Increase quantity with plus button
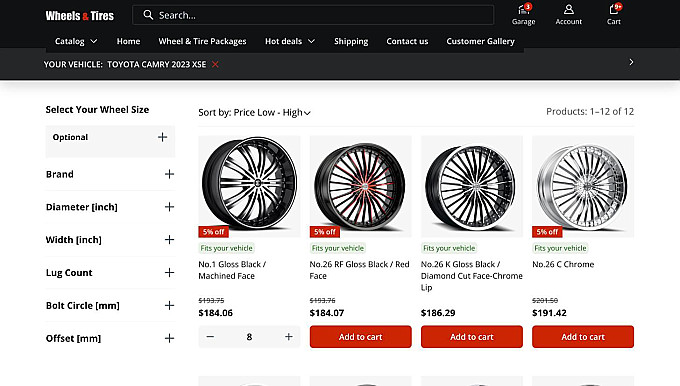 pos(288,337)
